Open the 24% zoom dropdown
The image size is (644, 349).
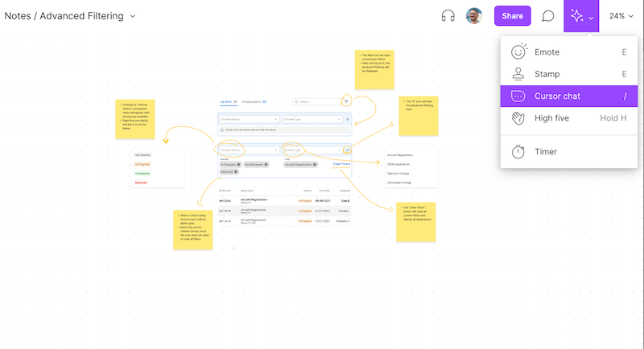click(621, 16)
